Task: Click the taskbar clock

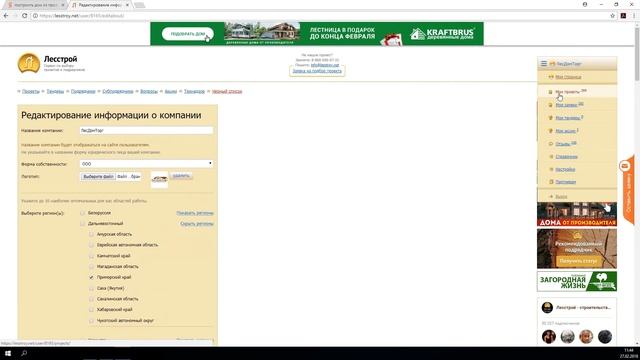Action: 629,353
